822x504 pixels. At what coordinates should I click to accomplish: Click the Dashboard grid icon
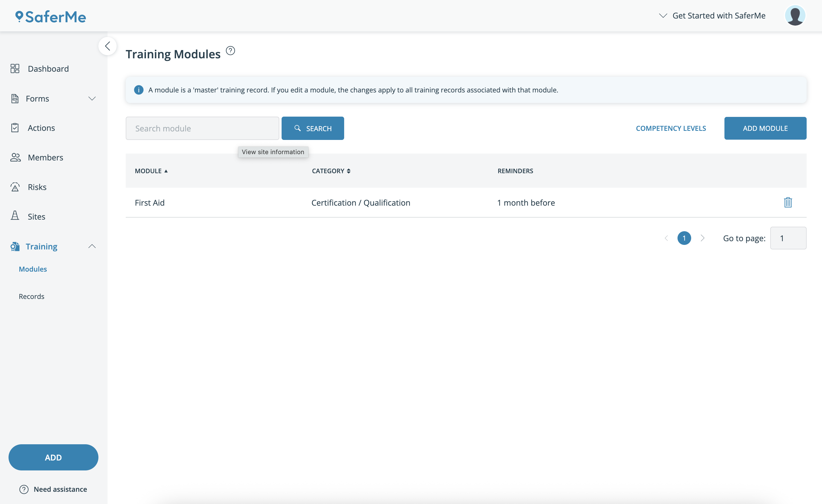coord(15,69)
